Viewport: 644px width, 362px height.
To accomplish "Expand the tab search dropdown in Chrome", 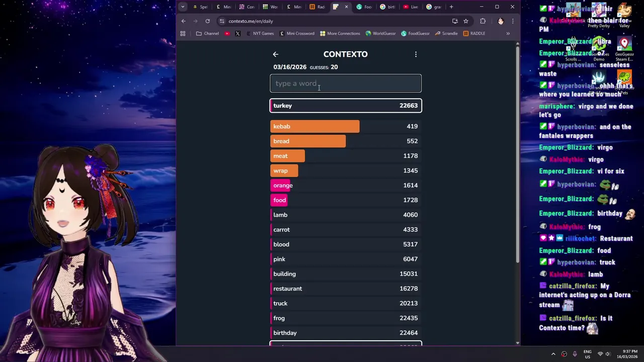I will click(183, 7).
